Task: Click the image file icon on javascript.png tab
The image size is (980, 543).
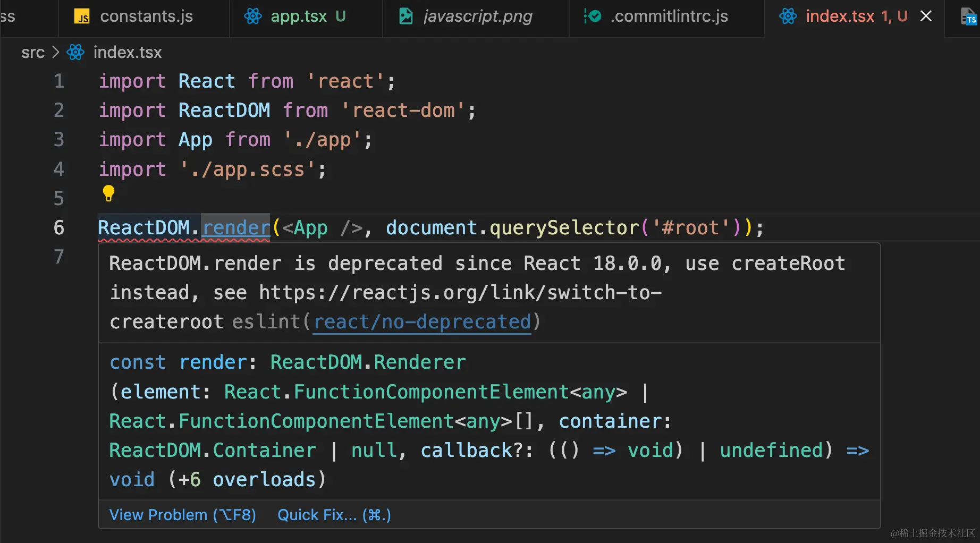Action: (x=406, y=16)
